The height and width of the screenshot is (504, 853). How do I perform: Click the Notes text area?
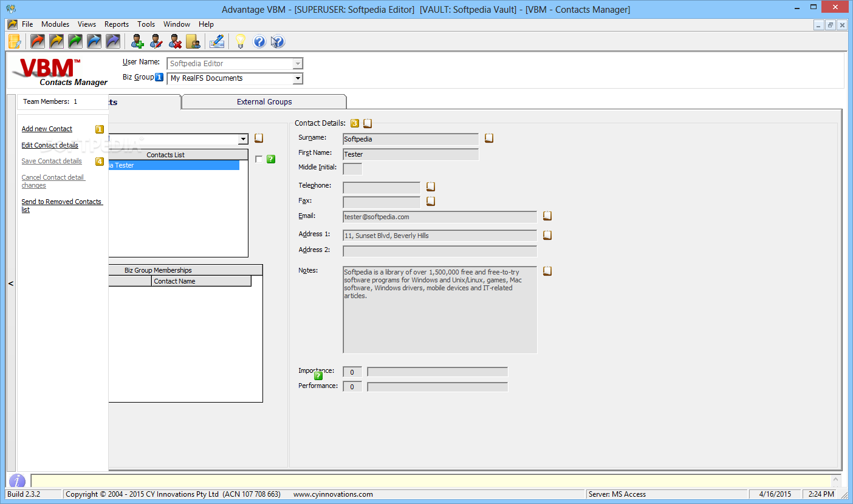tap(440, 310)
